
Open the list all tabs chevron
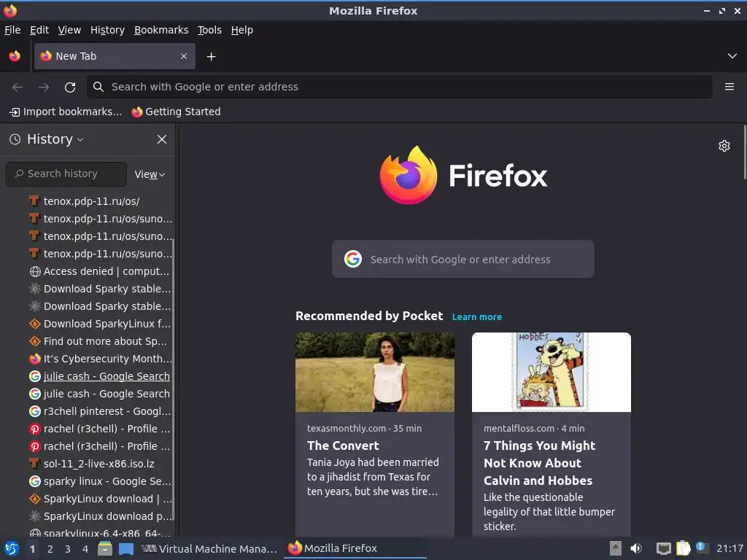click(x=732, y=56)
